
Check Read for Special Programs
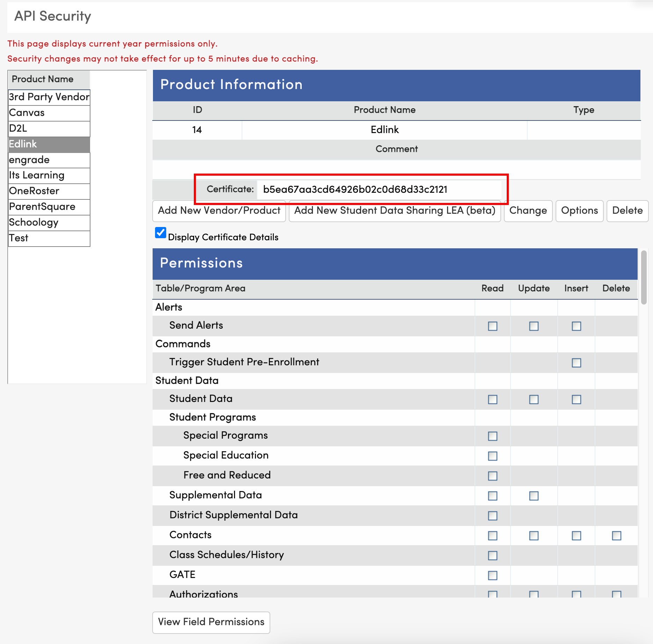coord(492,436)
